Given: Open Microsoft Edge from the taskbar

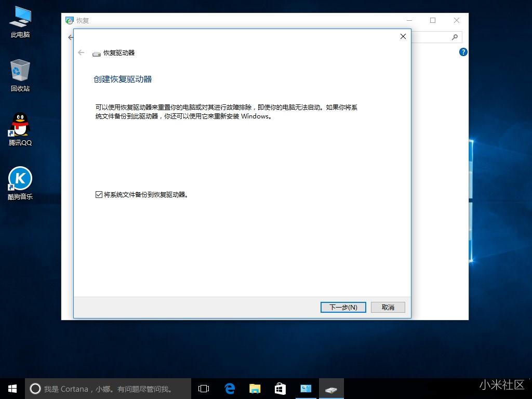Looking at the screenshot, I should (229, 388).
